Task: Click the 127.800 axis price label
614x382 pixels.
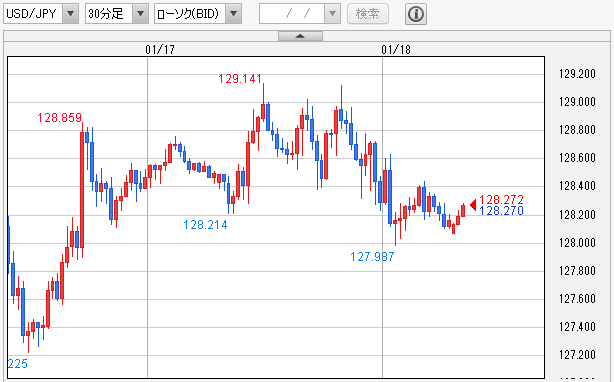Action: pyautogui.click(x=577, y=270)
